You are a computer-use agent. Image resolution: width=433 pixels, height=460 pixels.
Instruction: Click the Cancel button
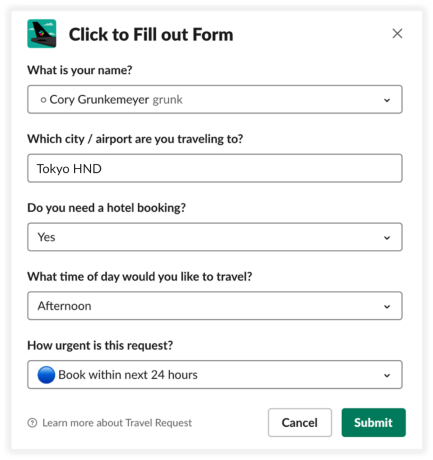[300, 422]
